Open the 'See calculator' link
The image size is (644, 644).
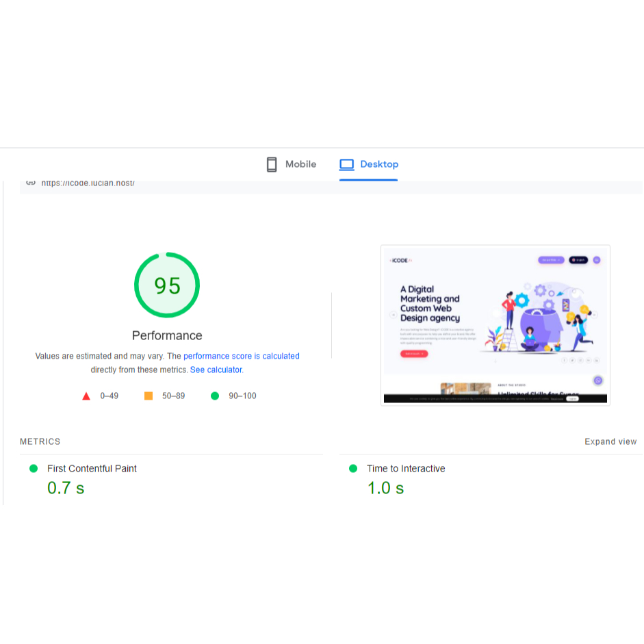216,370
